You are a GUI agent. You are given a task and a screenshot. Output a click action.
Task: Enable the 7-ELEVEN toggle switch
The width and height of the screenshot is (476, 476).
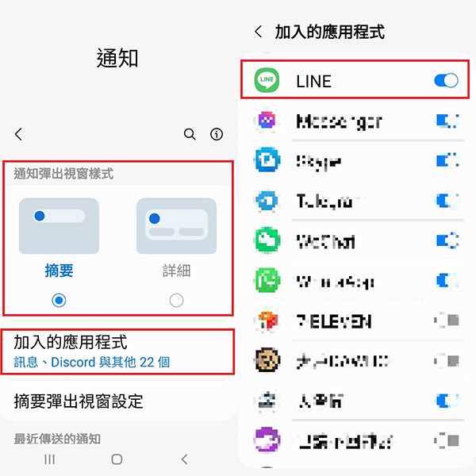pyautogui.click(x=447, y=321)
